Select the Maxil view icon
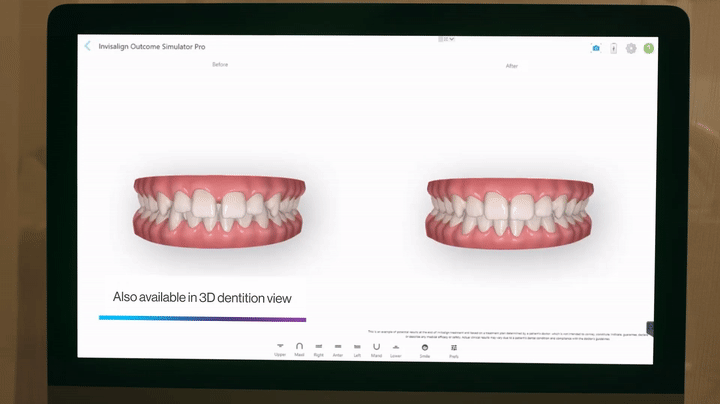Image resolution: width=720 pixels, height=404 pixels. click(299, 347)
